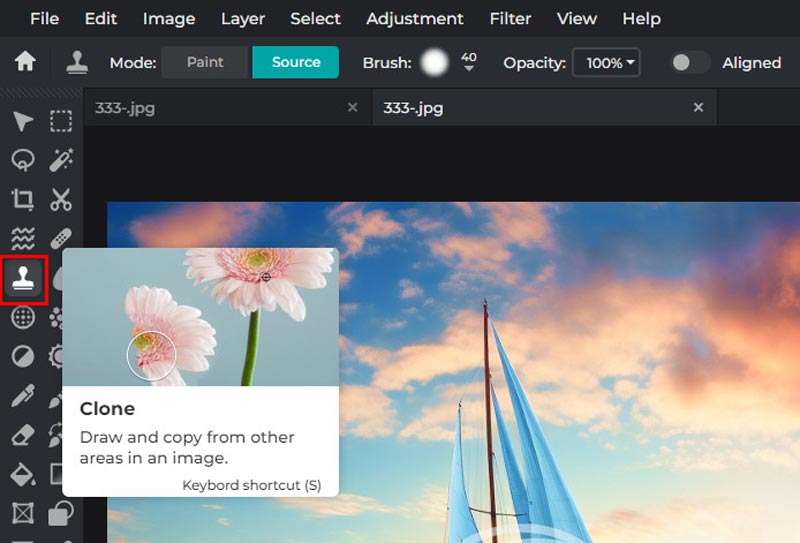Select the Magic Wand tool

(x=61, y=160)
